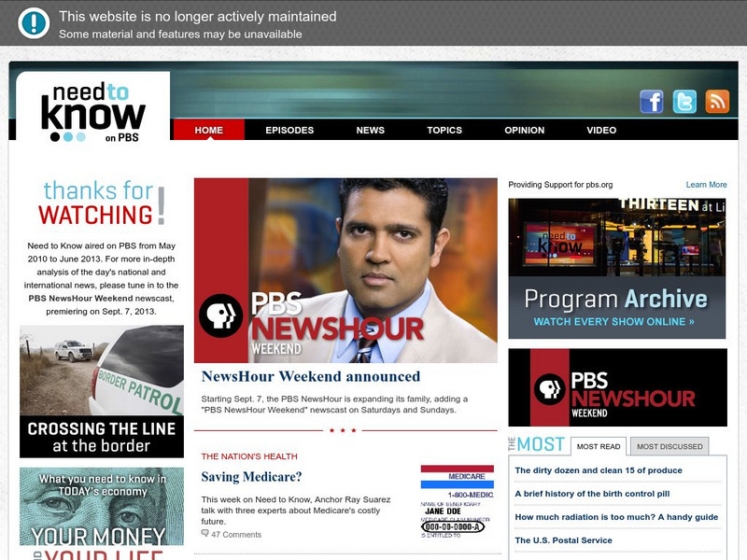The width and height of the screenshot is (747, 560).
Task: View the 47 Comments link
Action: [x=236, y=534]
